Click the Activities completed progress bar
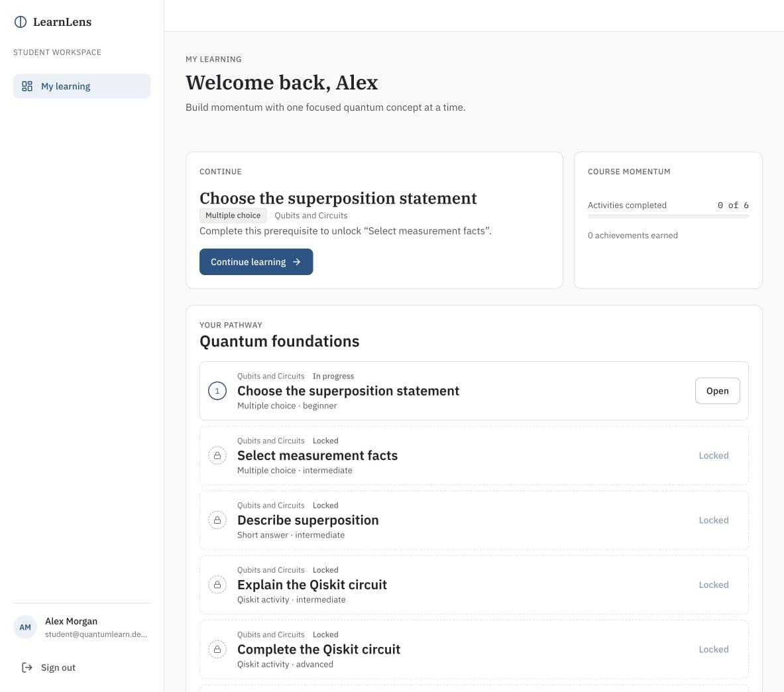 (668, 217)
